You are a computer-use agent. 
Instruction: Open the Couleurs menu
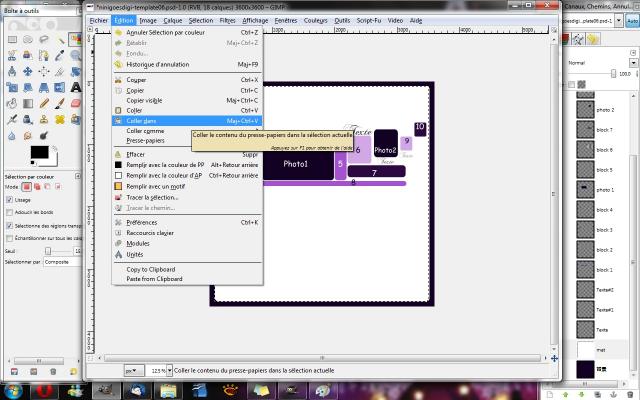316,20
